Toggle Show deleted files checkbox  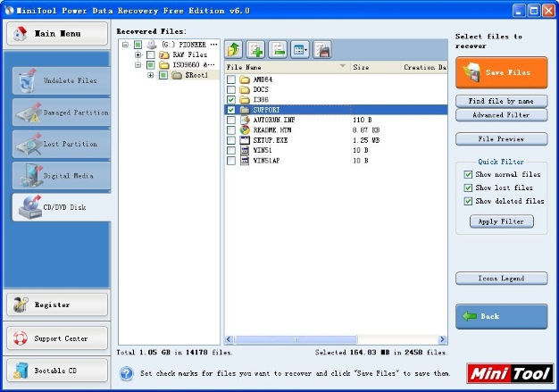468,201
